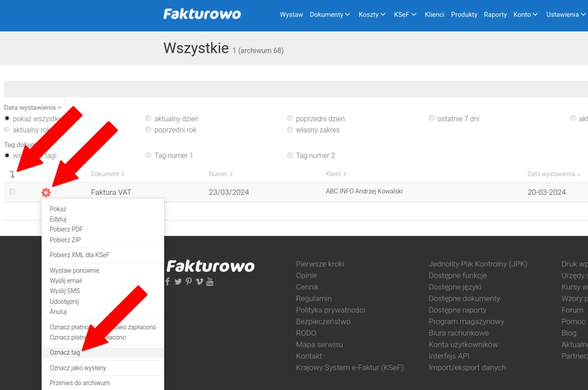Sort the table by the Numer column
Viewport: 588px width, 390px height.
pyautogui.click(x=221, y=174)
